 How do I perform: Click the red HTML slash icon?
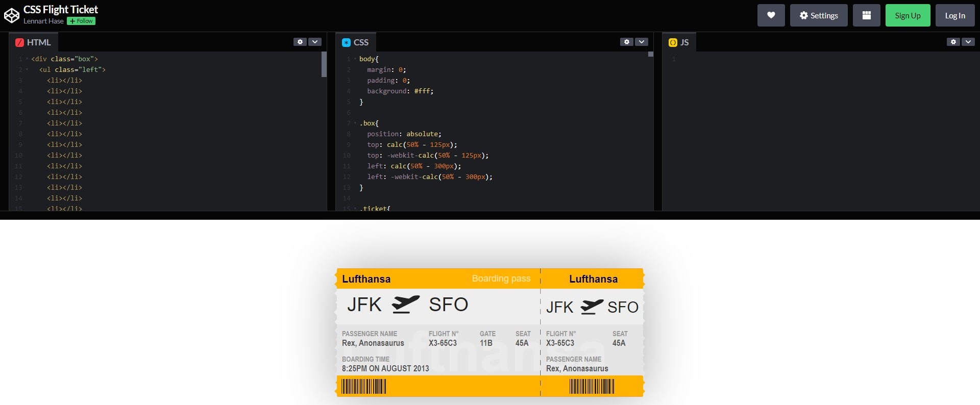coord(20,43)
